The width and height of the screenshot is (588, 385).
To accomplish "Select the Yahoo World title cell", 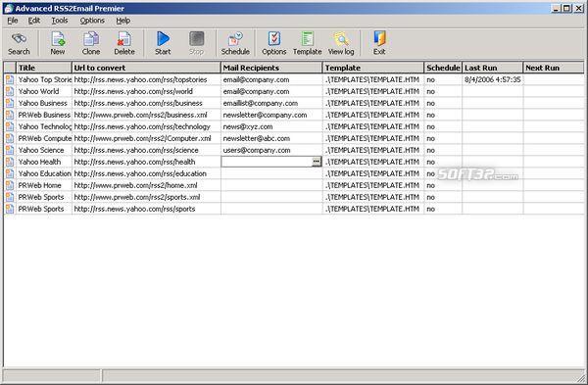I will point(43,91).
